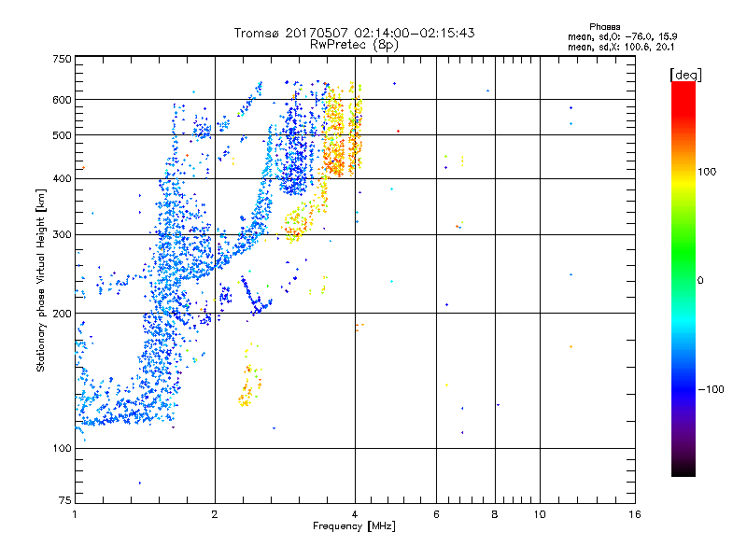
Task: Click the y-axis tick label '75'
Action: [x=65, y=500]
